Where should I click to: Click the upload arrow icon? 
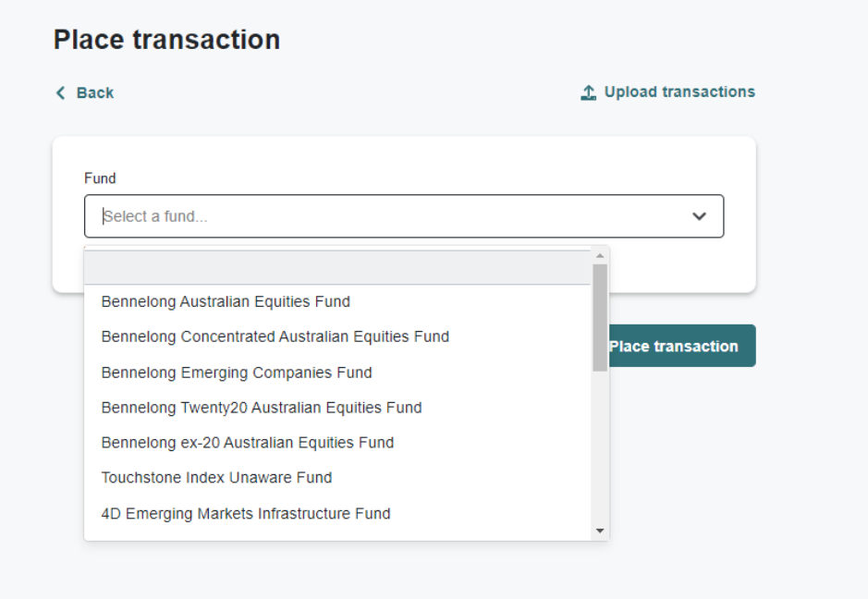588,92
